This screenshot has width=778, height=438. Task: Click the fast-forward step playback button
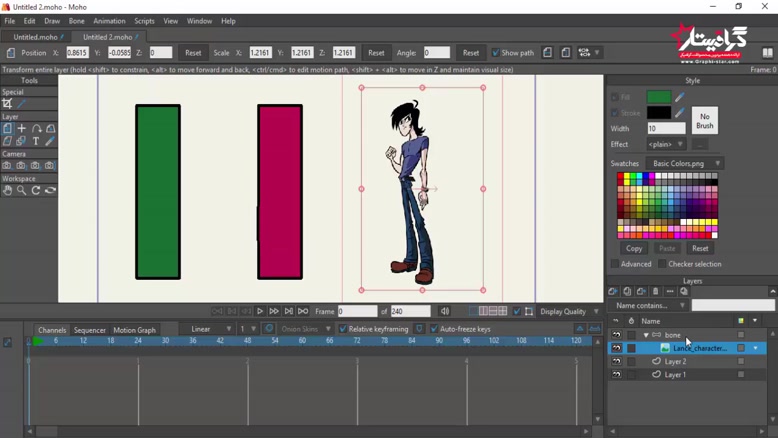(x=274, y=311)
